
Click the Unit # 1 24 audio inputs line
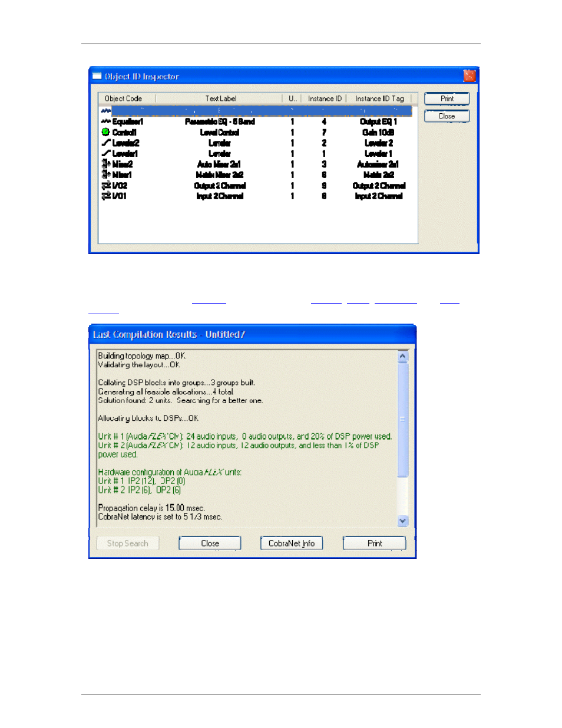click(x=245, y=436)
